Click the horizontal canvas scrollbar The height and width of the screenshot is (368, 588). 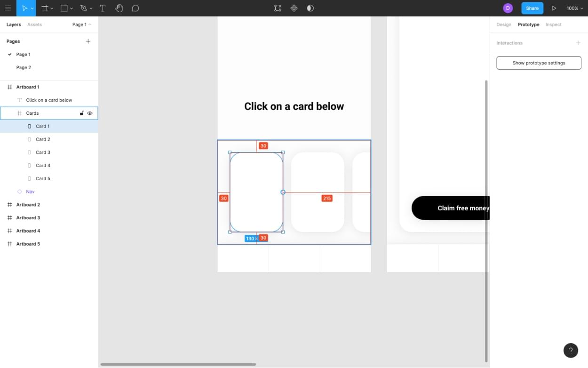178,364
